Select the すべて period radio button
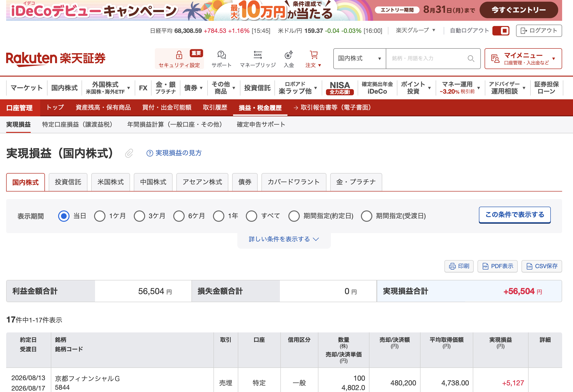 pos(252,216)
